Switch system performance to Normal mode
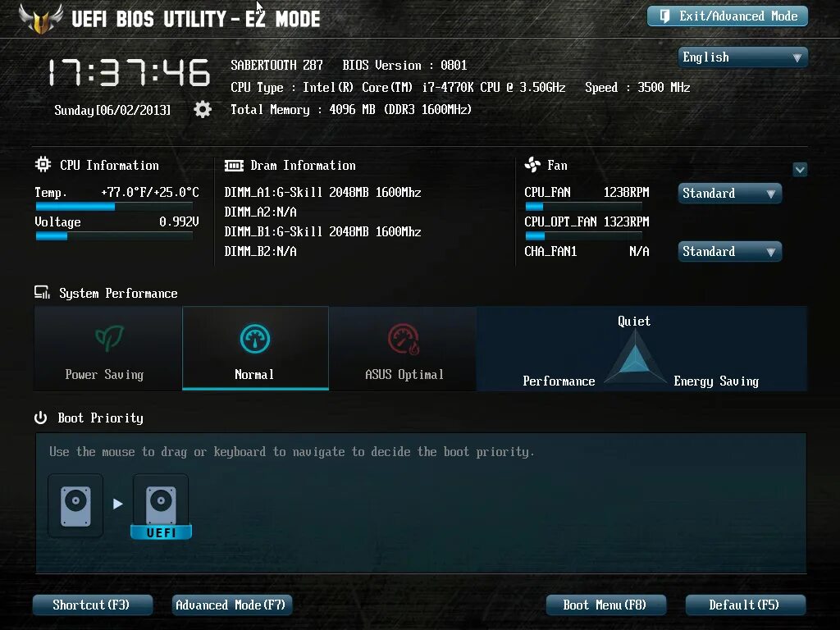This screenshot has width=840, height=630. click(254, 348)
